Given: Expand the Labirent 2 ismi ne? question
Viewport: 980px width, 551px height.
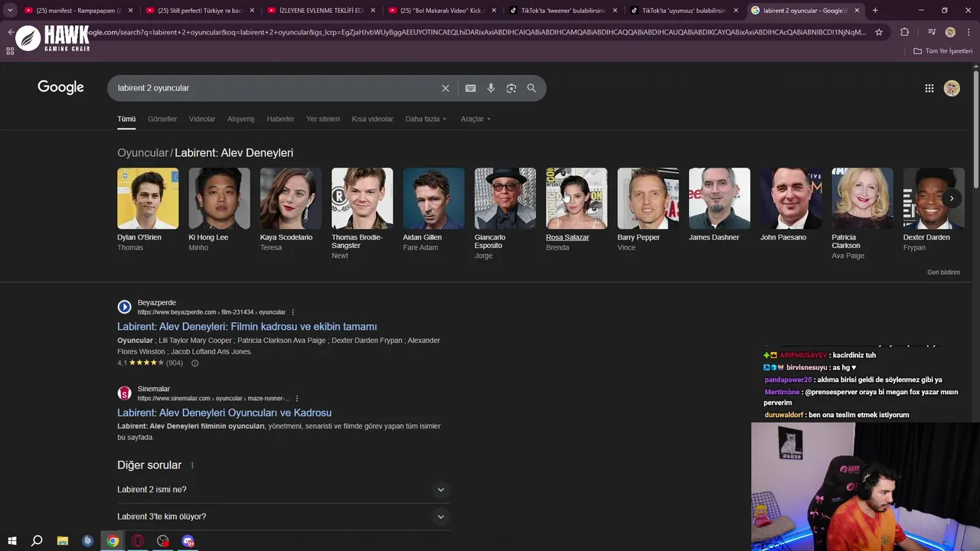Looking at the screenshot, I should (x=282, y=490).
